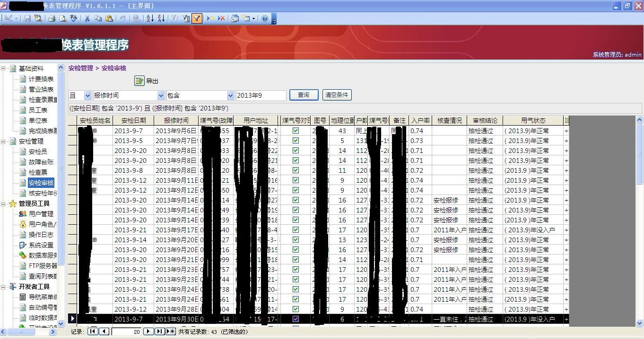This screenshot has height=339, width=644.
Task: Click the navigation tree vertical scrollbar
Action: pos(61,195)
